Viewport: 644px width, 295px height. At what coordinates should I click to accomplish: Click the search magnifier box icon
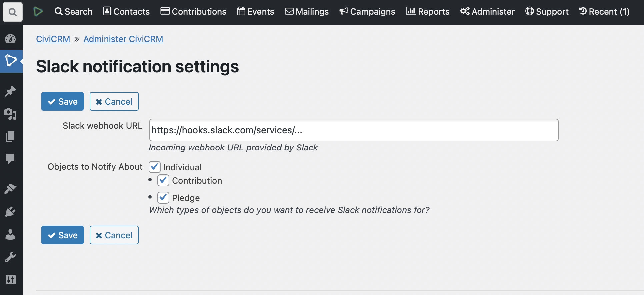pos(13,12)
